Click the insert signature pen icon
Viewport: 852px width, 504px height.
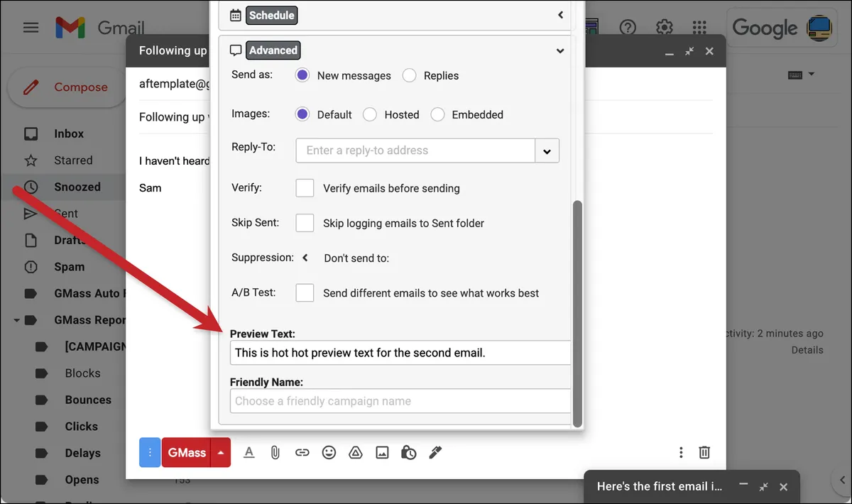pyautogui.click(x=435, y=452)
